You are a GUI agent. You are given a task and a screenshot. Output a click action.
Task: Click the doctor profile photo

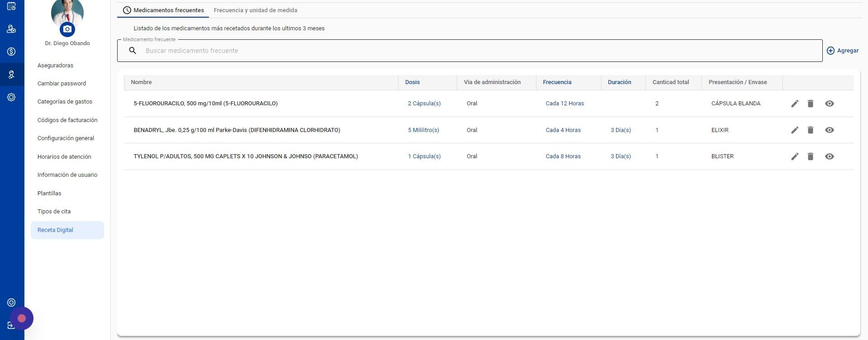67,11
